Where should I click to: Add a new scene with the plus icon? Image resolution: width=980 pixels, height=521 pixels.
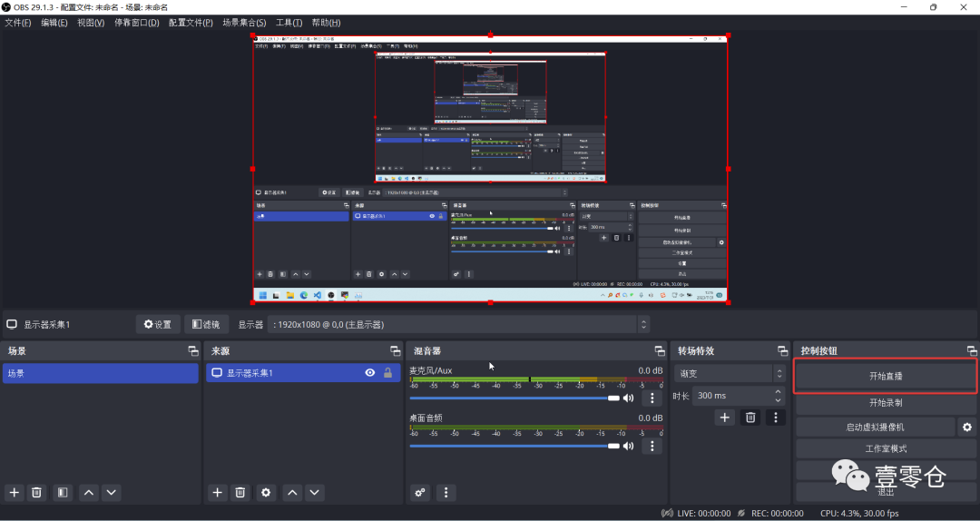15,492
